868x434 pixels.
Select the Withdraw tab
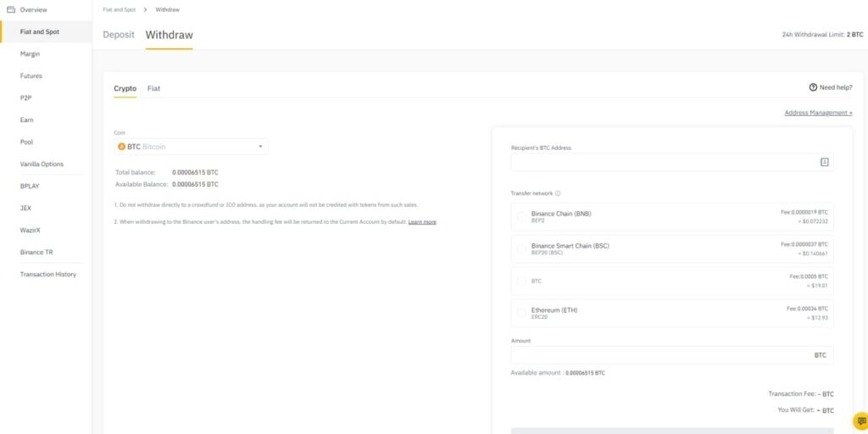click(169, 34)
